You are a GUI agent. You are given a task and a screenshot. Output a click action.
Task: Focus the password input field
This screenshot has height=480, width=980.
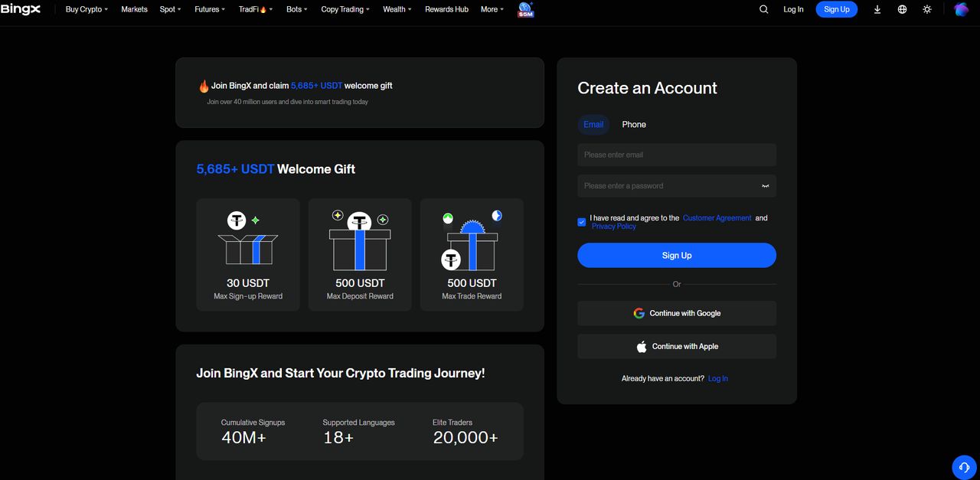point(677,186)
